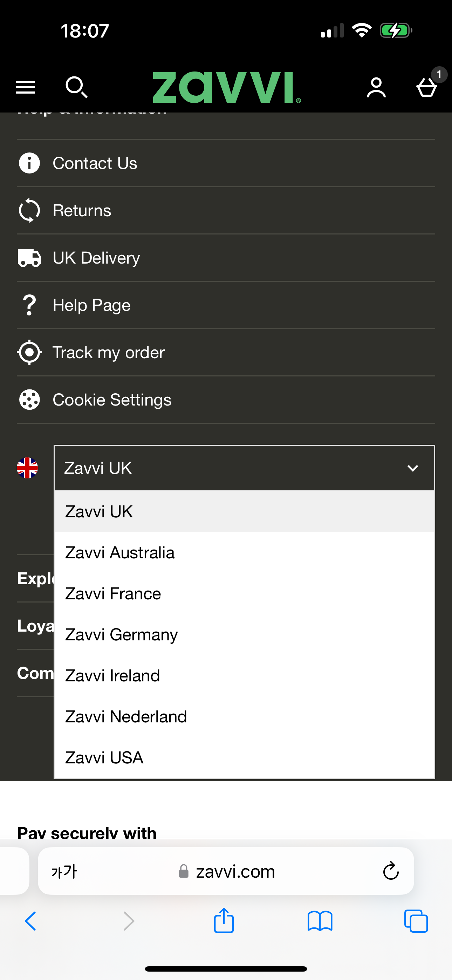
Task: Open the hamburger navigation menu
Action: coord(25,87)
